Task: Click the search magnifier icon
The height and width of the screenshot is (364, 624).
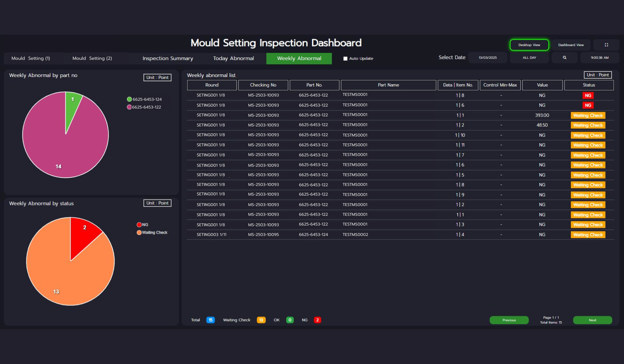Action: pos(565,58)
